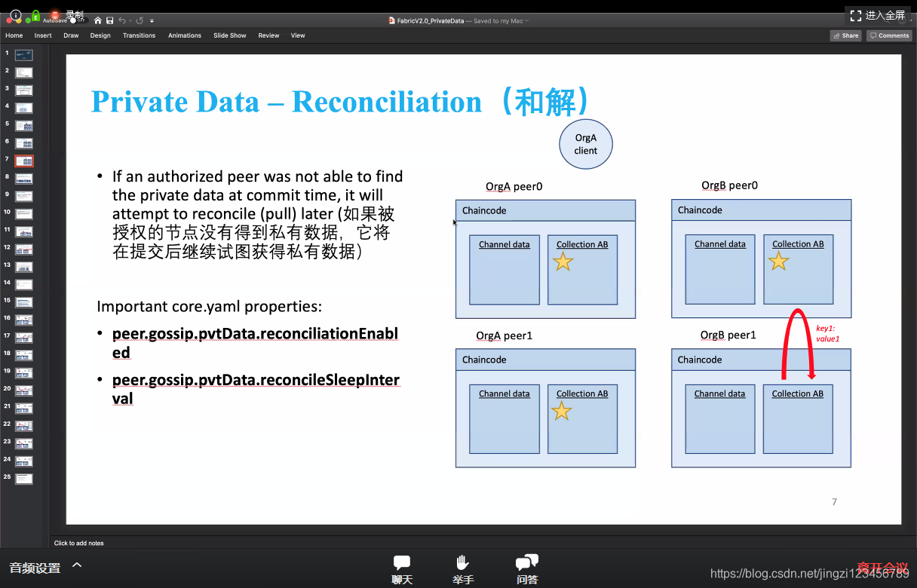Screen dimensions: 917x588
Task: Open audio settings
Action: point(35,568)
